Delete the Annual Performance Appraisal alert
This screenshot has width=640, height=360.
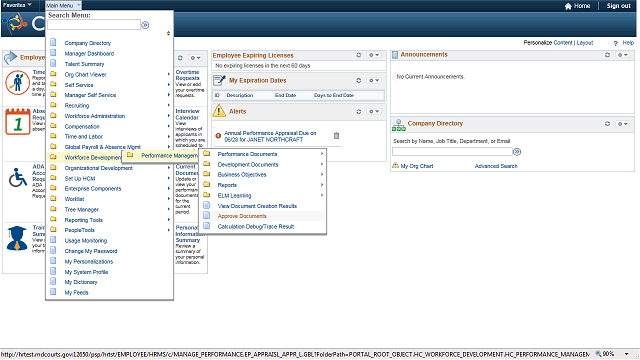[336, 136]
